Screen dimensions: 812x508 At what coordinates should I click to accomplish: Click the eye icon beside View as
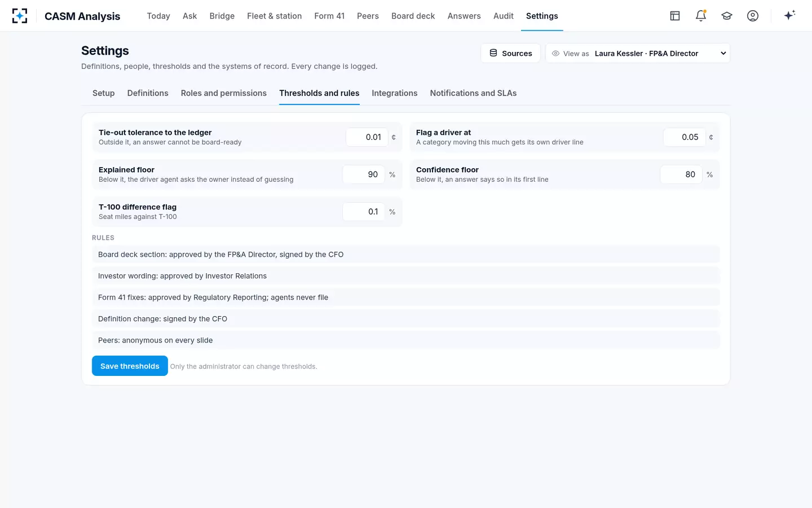click(555, 54)
